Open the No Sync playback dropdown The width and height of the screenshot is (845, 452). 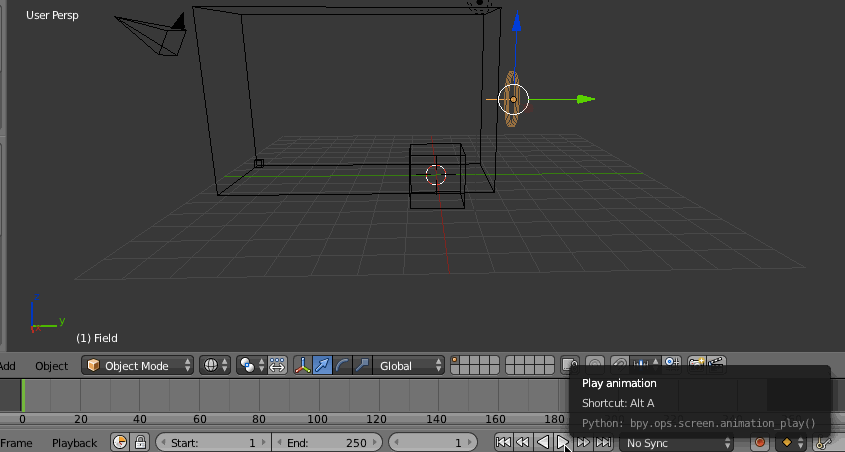[676, 443]
